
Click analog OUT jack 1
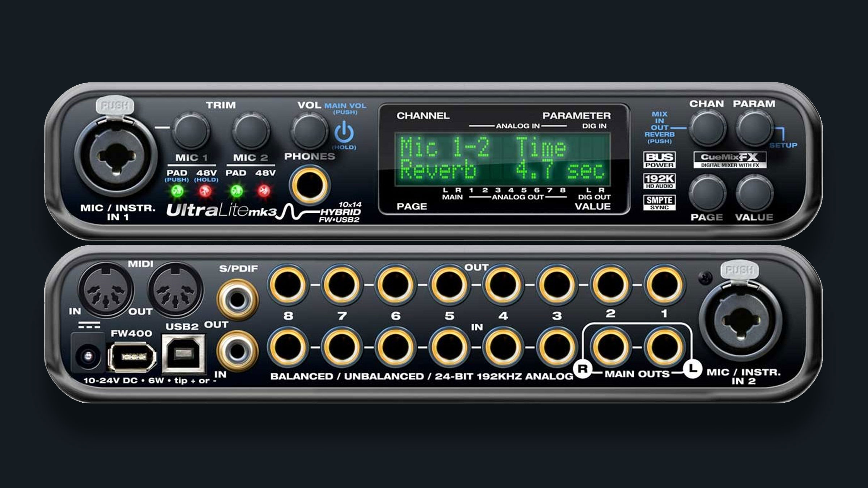665,285
